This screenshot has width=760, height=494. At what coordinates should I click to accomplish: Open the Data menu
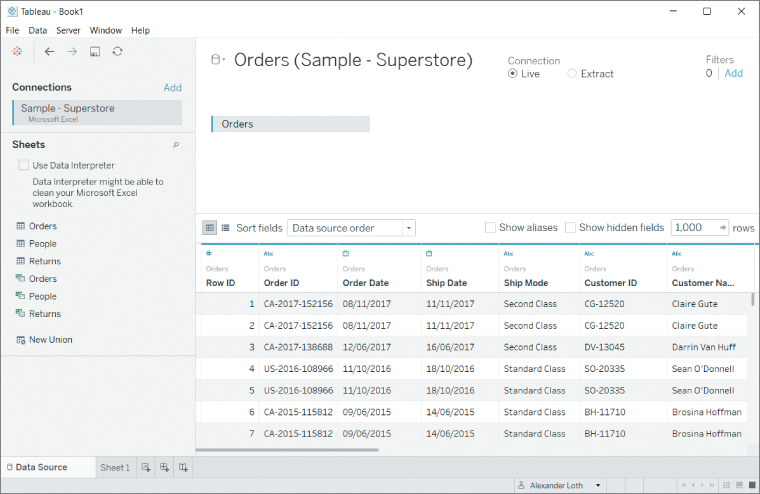click(x=38, y=31)
